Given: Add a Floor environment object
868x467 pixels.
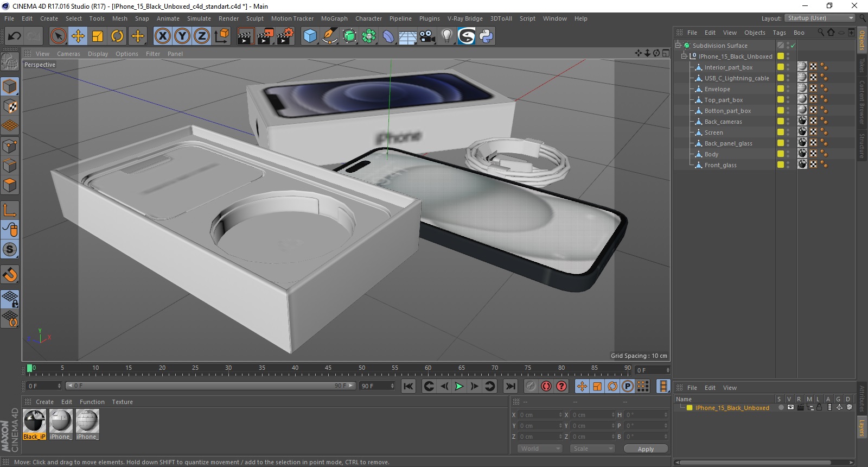Looking at the screenshot, I should (x=408, y=36).
